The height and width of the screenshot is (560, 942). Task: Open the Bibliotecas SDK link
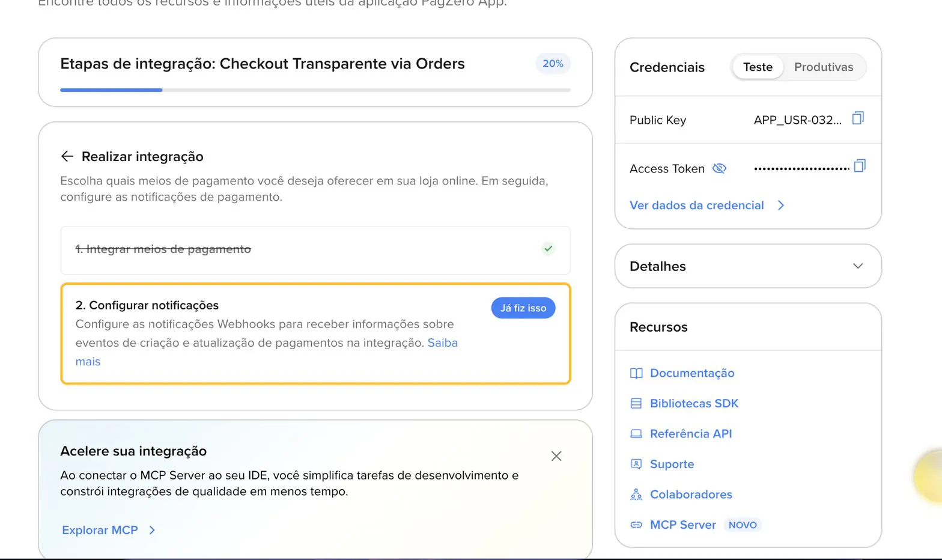click(x=694, y=403)
